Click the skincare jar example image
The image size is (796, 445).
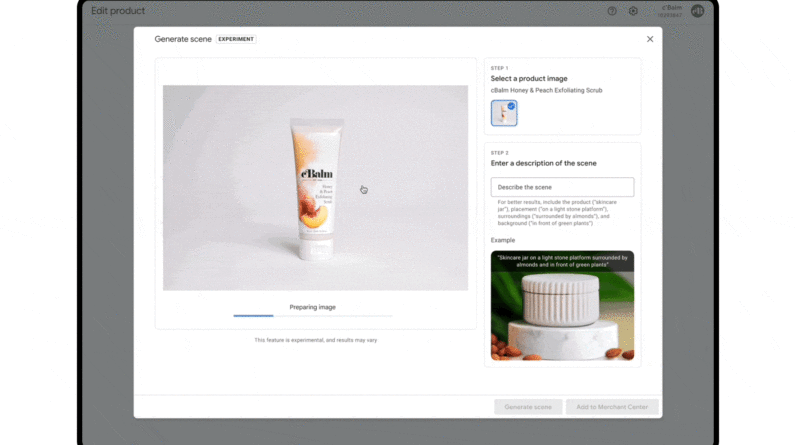pos(562,305)
